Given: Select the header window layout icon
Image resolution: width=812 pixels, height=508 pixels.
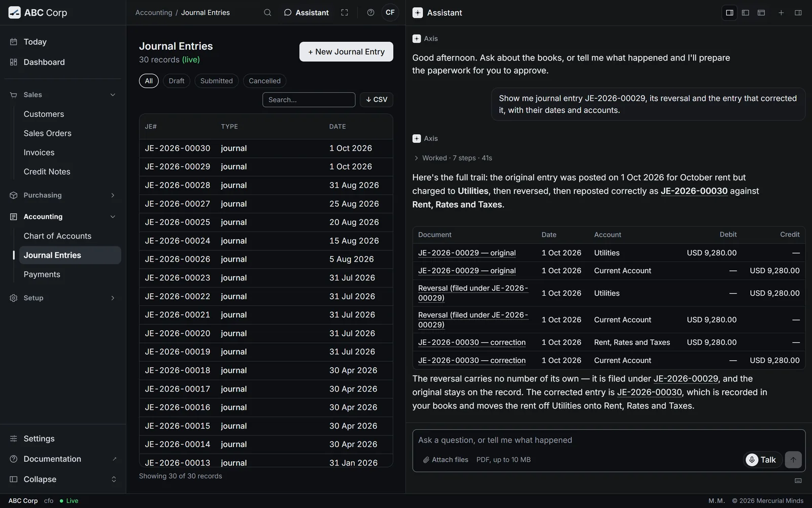Looking at the screenshot, I should pyautogui.click(x=761, y=13).
